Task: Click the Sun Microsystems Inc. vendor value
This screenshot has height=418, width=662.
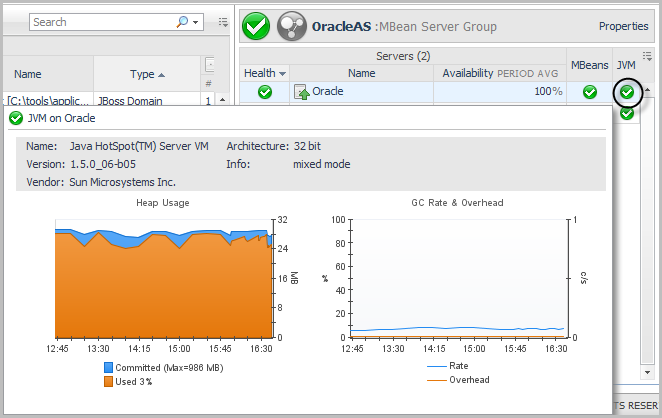Action: pos(122,182)
